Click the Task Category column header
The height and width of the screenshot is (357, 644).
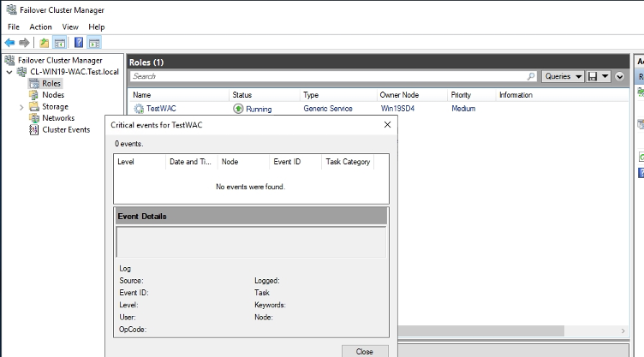(348, 162)
